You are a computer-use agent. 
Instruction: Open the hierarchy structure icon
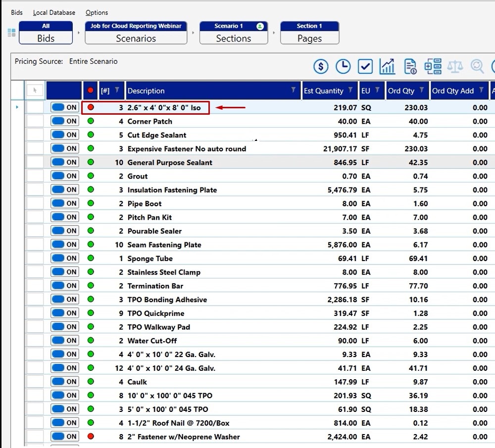pos(432,66)
